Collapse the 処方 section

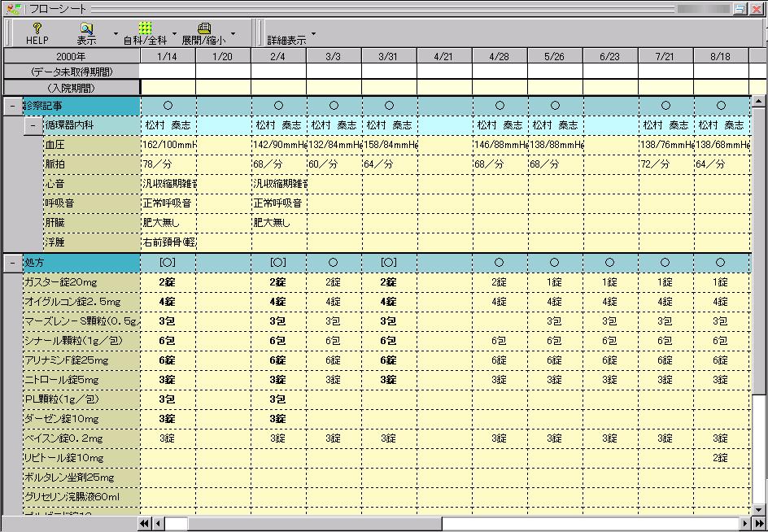coord(12,263)
